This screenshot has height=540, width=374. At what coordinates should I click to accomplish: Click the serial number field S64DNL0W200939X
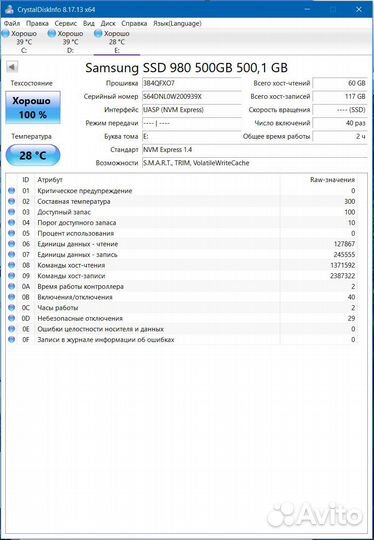pyautogui.click(x=192, y=97)
